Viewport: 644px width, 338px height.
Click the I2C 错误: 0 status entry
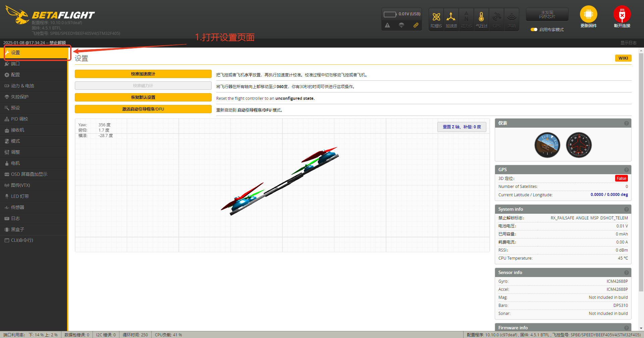click(106, 335)
